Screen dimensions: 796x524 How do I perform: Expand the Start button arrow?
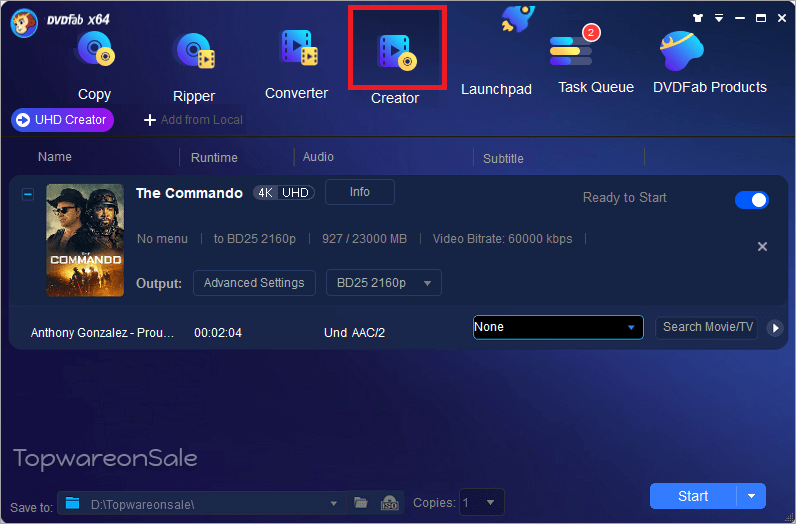(x=751, y=496)
